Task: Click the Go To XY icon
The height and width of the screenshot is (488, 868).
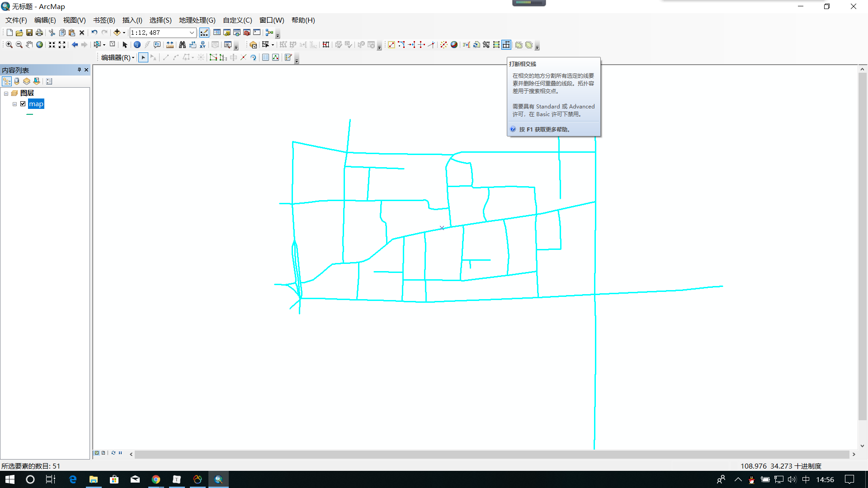Action: 203,45
